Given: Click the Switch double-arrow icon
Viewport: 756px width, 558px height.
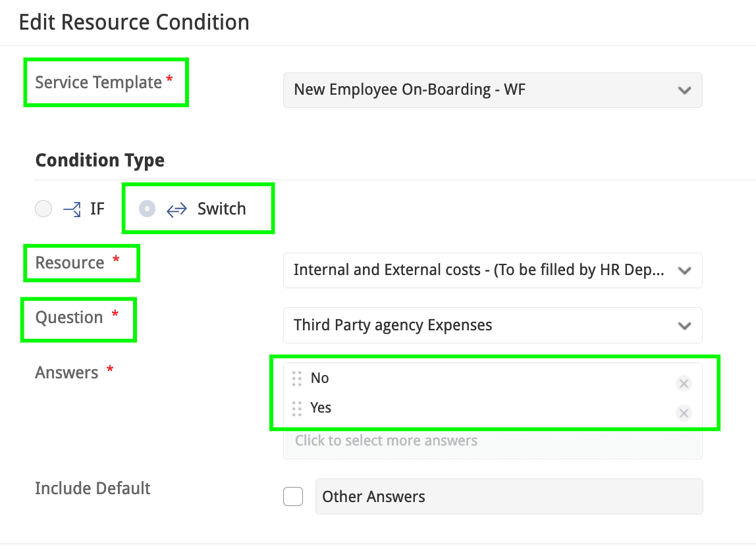Looking at the screenshot, I should [x=176, y=209].
